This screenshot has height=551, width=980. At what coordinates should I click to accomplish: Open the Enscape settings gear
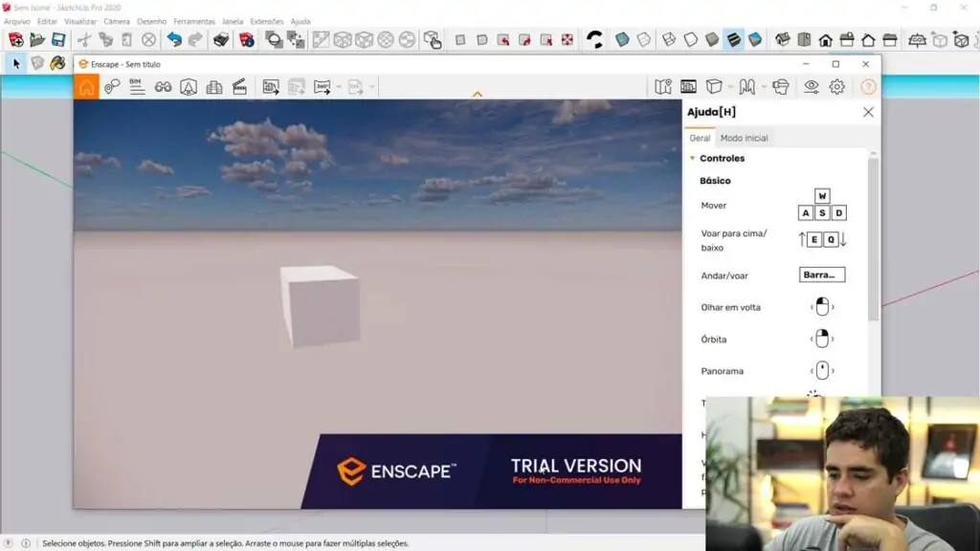tap(836, 86)
